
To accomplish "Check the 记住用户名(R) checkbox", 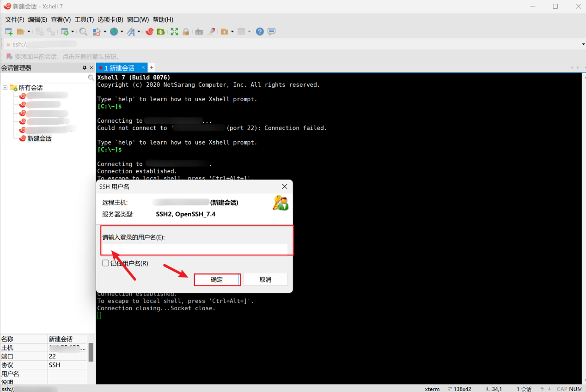I will [x=105, y=263].
